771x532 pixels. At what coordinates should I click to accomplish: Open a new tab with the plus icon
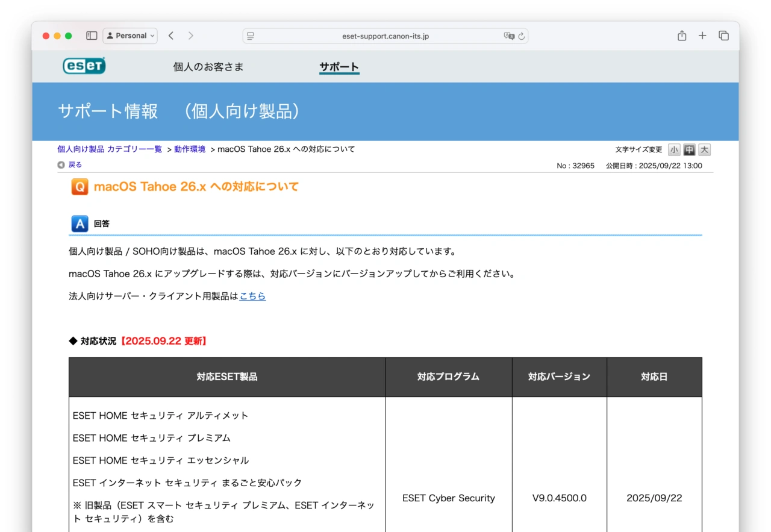click(x=702, y=36)
